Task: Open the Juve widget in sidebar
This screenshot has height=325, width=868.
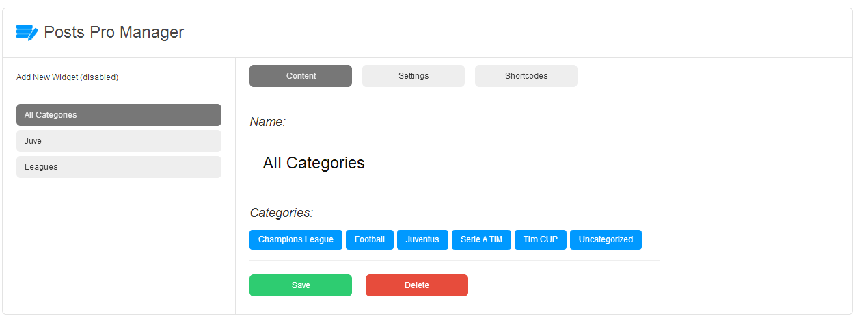Action: [x=119, y=141]
